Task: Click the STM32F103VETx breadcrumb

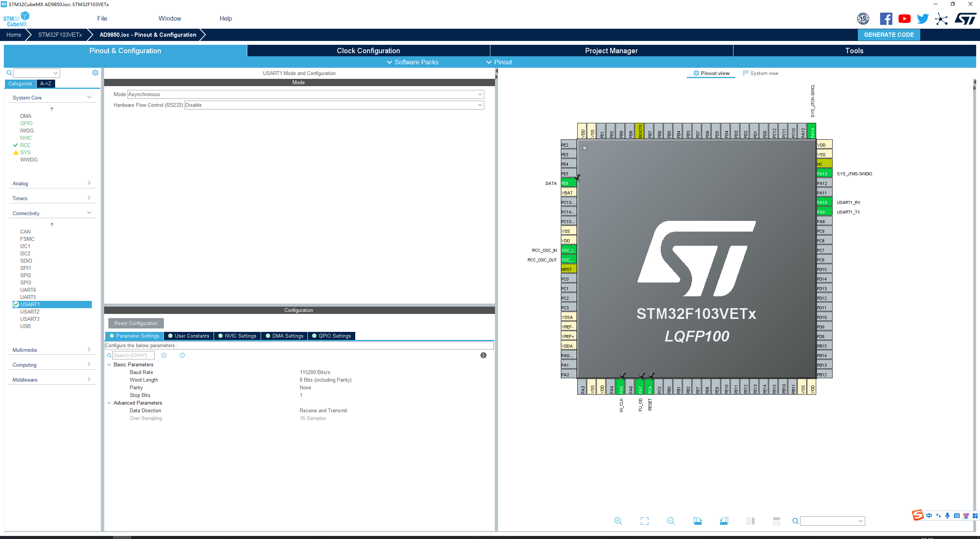Action: point(60,34)
